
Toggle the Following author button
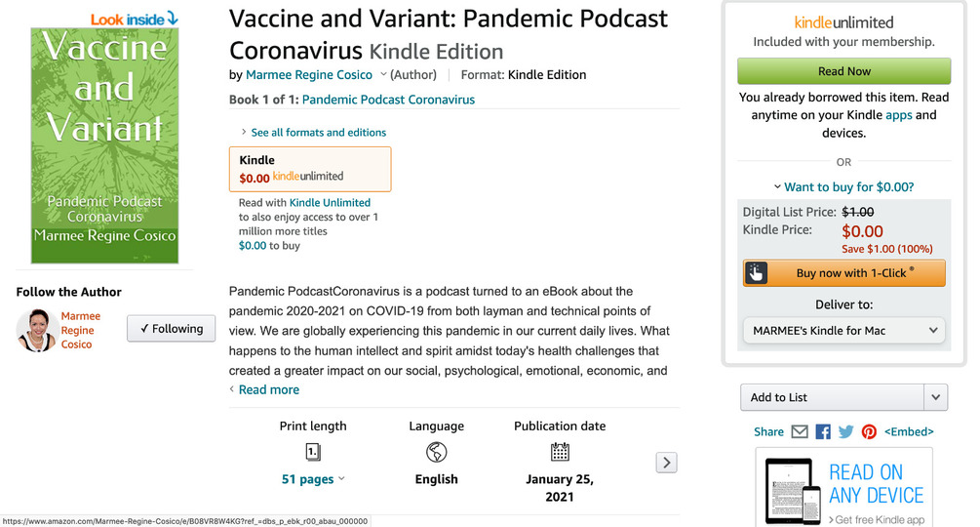tap(171, 329)
